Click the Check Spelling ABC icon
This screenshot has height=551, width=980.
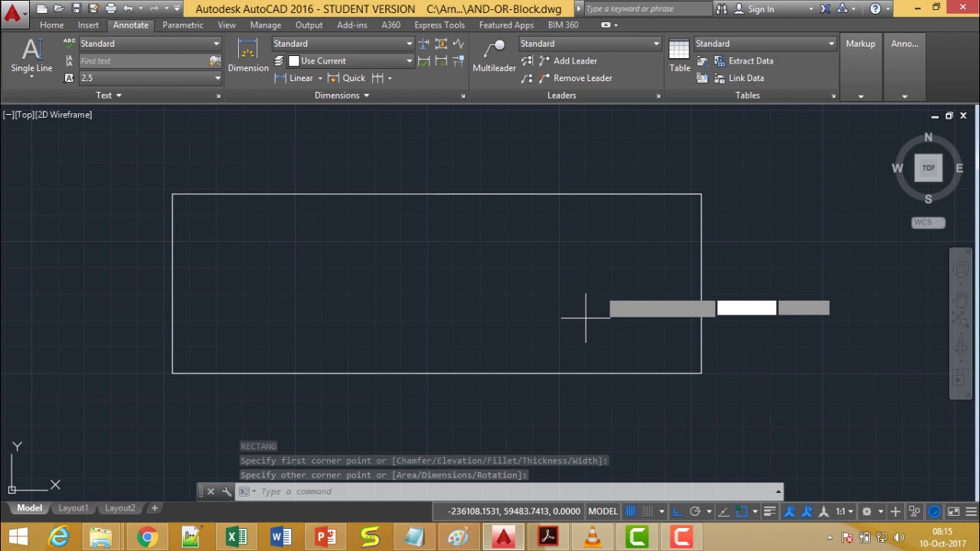pos(69,44)
